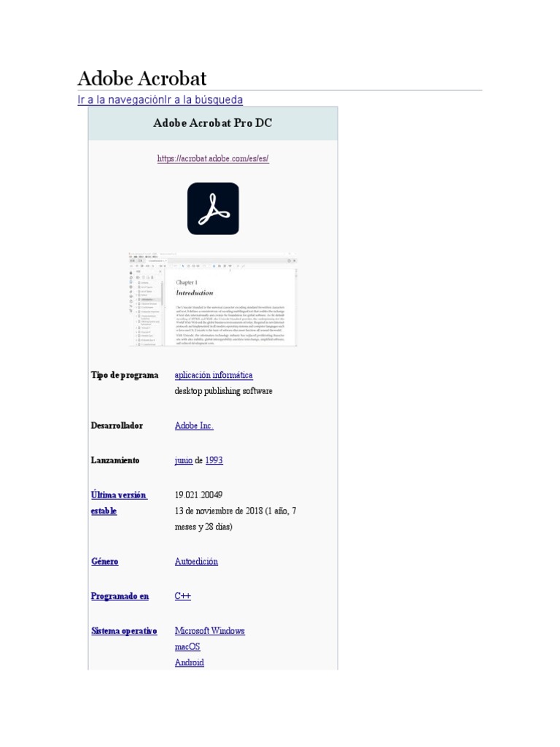
Task: Select the 'Adobe Acrobat' page heading
Action: click(x=142, y=78)
